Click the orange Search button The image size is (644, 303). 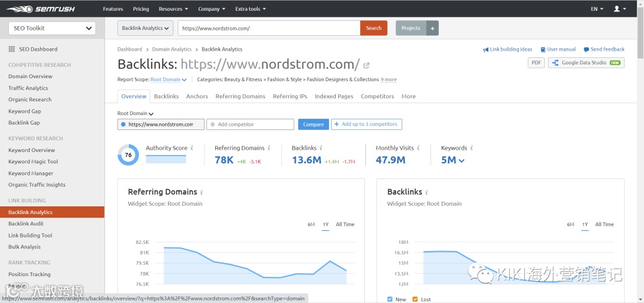point(374,28)
